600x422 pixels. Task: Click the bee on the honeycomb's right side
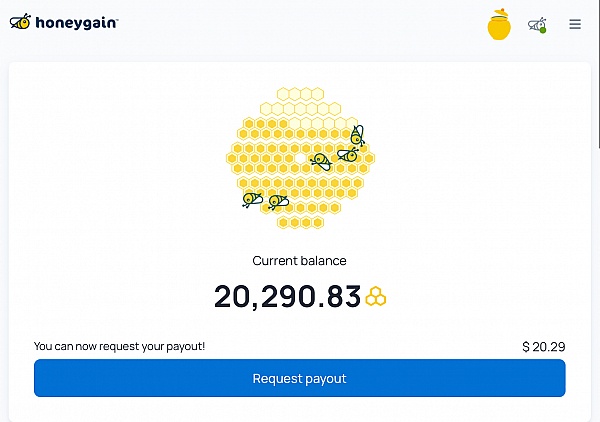pyautogui.click(x=347, y=155)
